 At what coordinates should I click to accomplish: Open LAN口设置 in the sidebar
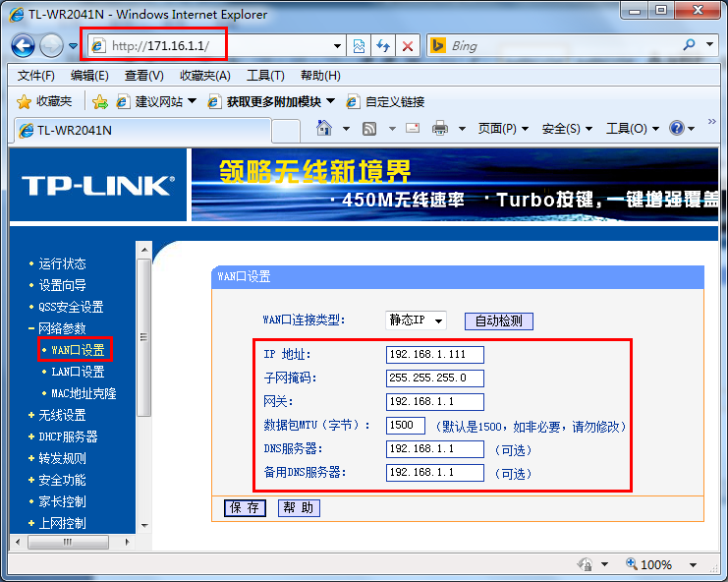[x=78, y=372]
